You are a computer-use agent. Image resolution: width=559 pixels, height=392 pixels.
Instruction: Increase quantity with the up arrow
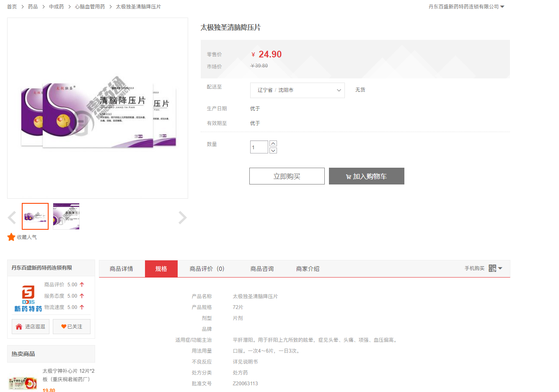273,143
